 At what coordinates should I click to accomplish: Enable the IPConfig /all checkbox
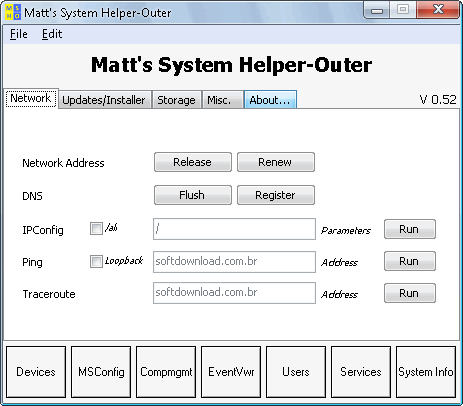point(96,229)
